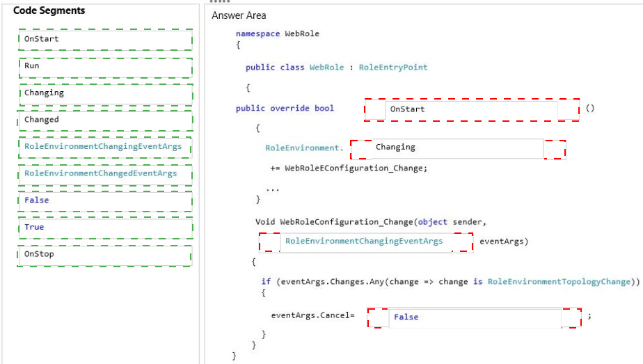Click 'namespace WebRole' code line
Screen dimensions: 643x364
click(x=277, y=33)
